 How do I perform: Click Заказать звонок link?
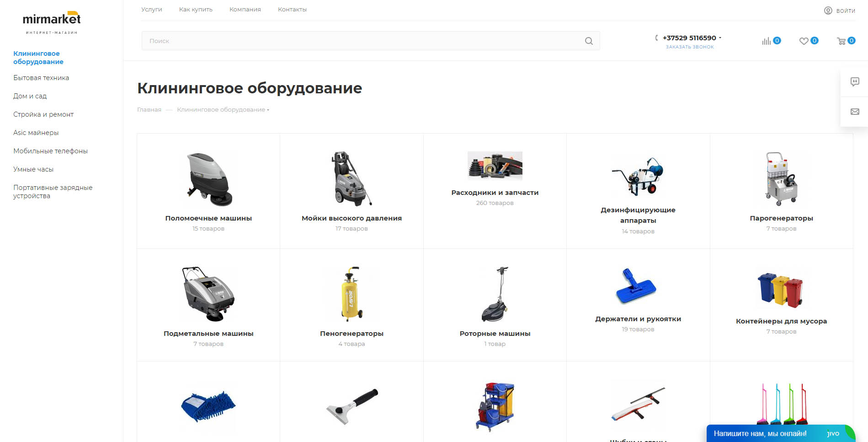tap(690, 47)
